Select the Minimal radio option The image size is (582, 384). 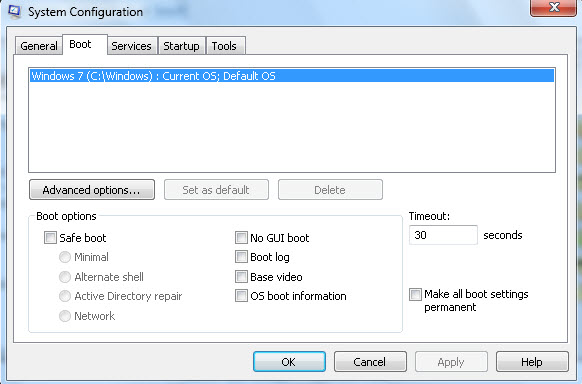click(x=65, y=257)
